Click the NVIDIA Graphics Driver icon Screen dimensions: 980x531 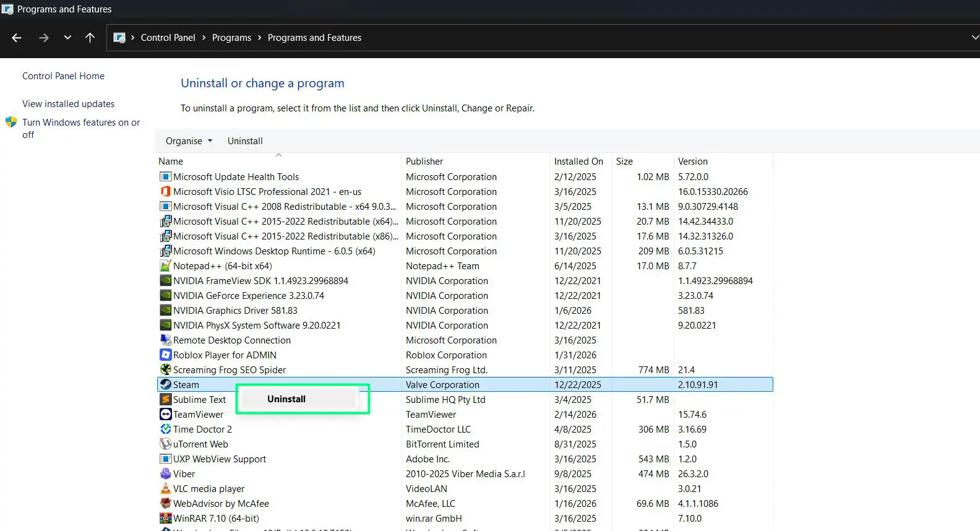166,310
